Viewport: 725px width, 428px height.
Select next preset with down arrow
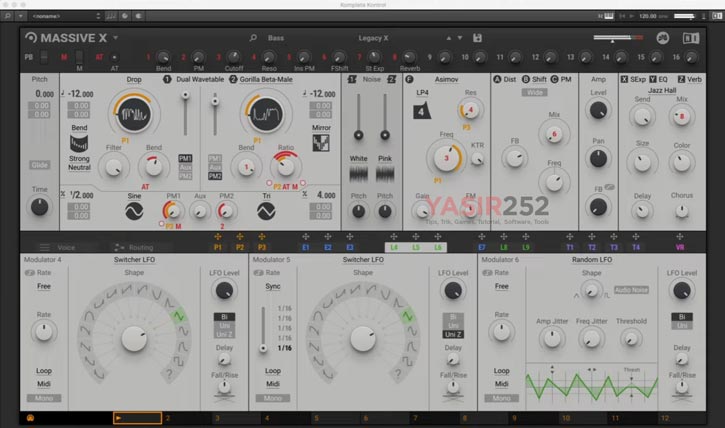[x=460, y=38]
